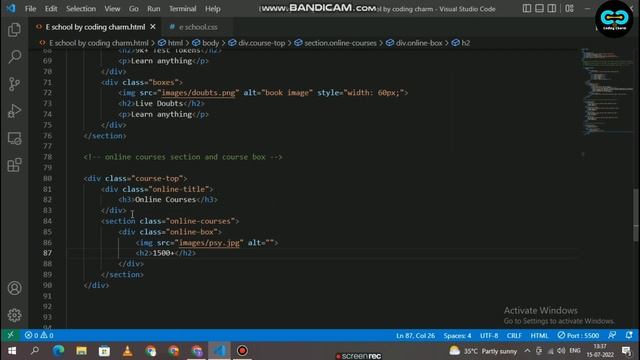
Task: Show hidden system tray icons
Action: (527, 351)
